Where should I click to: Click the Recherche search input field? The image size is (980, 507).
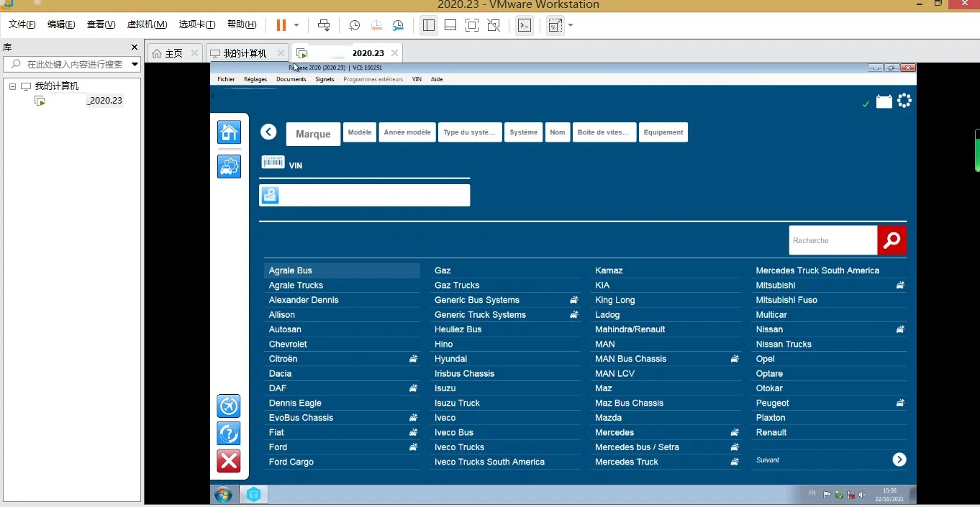(x=832, y=240)
